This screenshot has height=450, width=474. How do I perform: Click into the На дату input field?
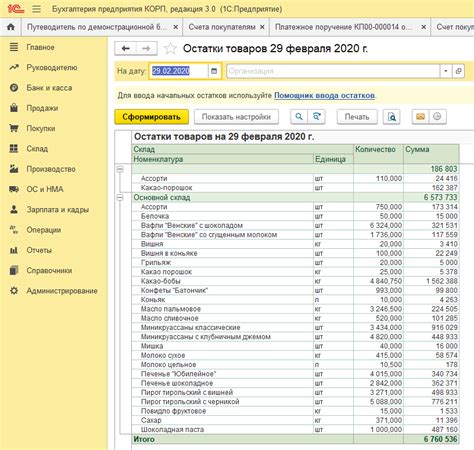pyautogui.click(x=179, y=71)
